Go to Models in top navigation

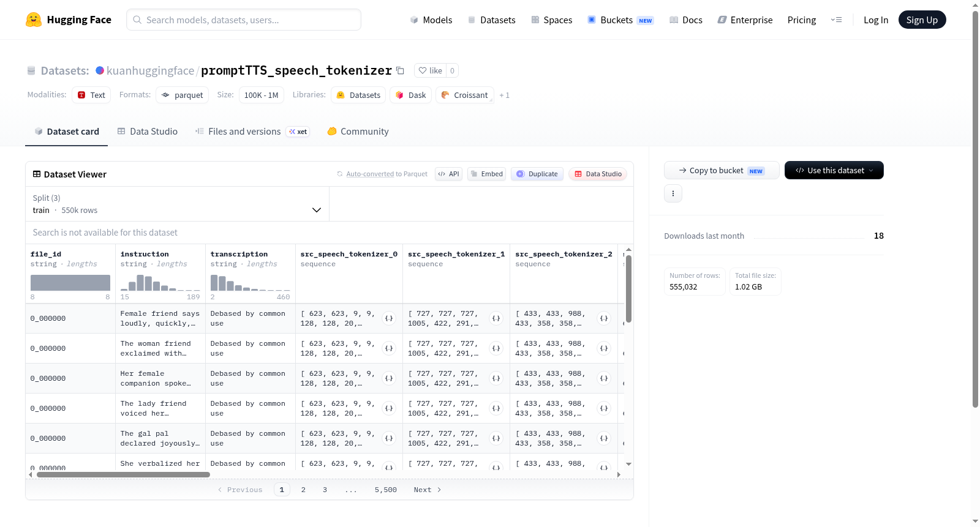coord(431,20)
